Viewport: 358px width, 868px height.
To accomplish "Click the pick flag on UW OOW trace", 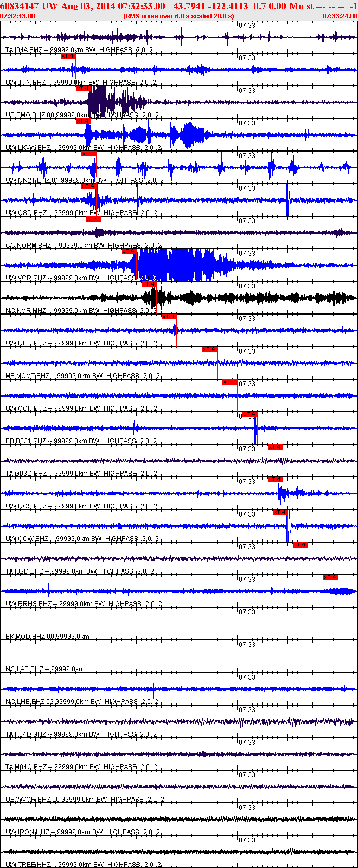I will (280, 512).
